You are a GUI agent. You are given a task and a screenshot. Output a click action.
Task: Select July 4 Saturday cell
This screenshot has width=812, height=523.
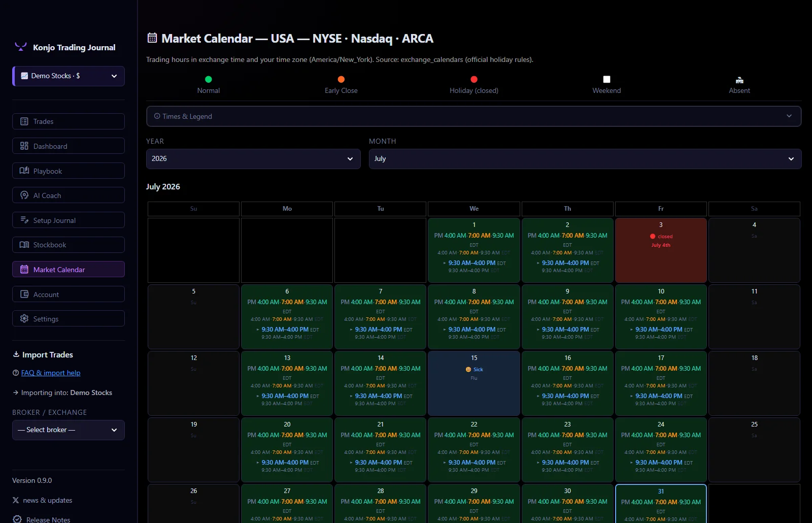(x=754, y=250)
